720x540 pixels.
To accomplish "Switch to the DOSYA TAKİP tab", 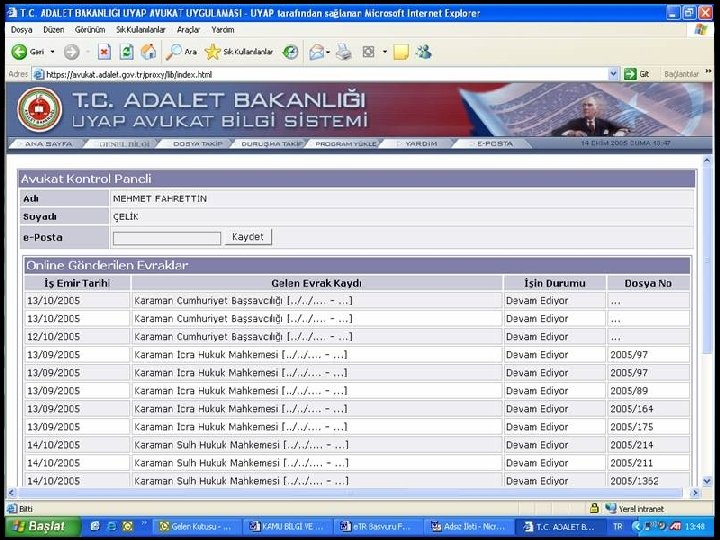I will [x=197, y=144].
